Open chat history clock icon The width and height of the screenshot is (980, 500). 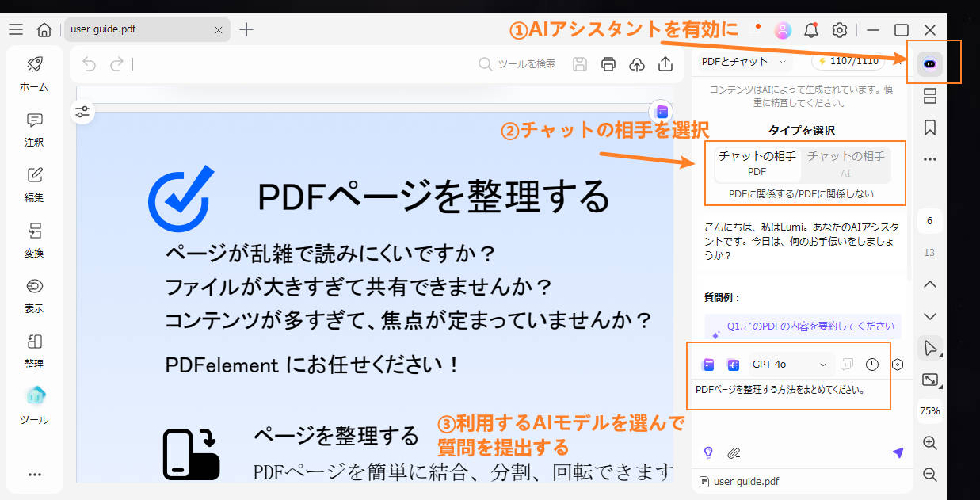point(872,365)
